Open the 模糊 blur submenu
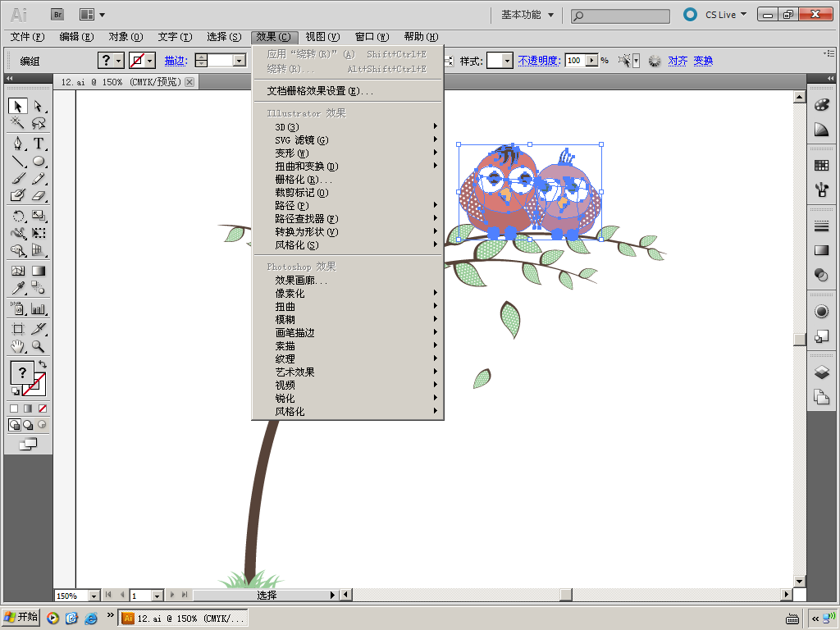Viewport: 840px width, 630px height. (x=348, y=319)
